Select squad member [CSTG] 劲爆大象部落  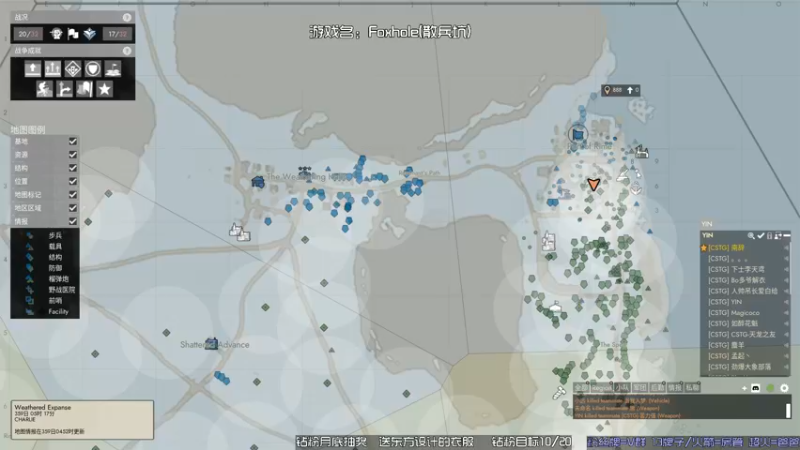pyautogui.click(x=745, y=367)
